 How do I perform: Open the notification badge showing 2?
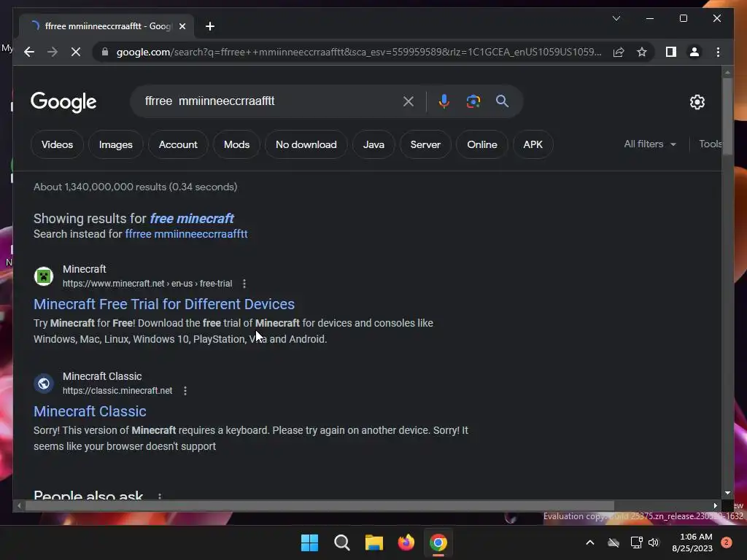[x=727, y=542]
